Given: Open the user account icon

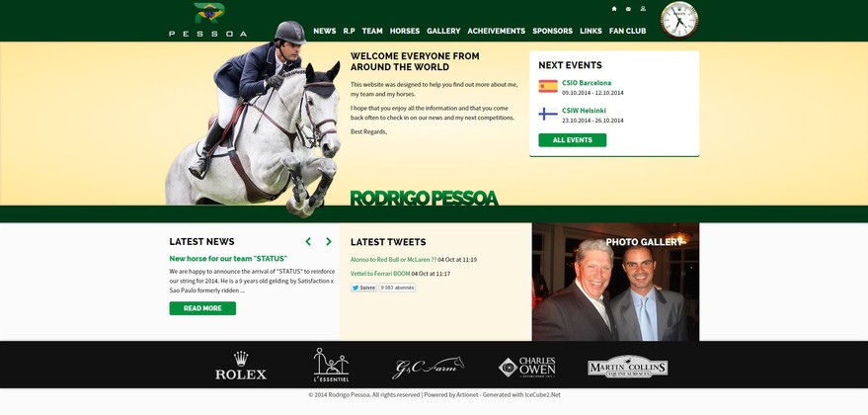Looking at the screenshot, I should 643,9.
